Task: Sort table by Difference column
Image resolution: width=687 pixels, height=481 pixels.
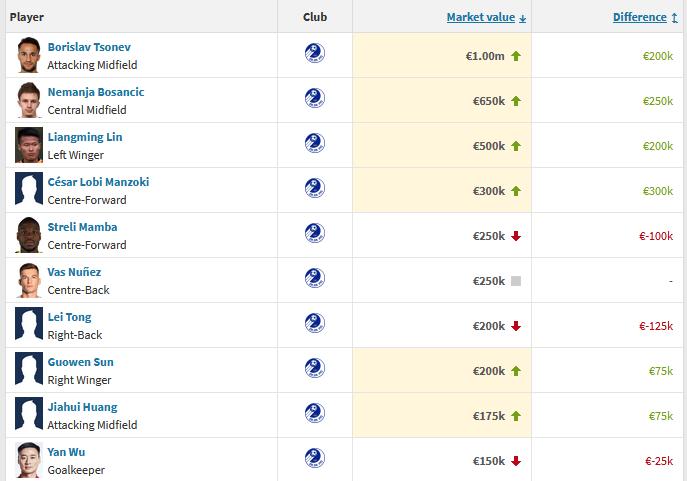Action: [x=639, y=17]
